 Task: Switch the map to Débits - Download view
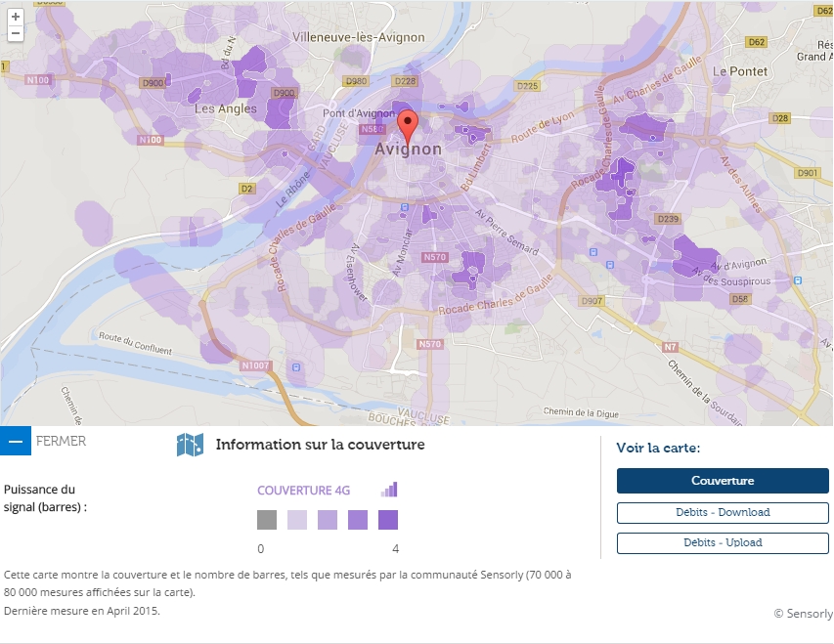coord(723,513)
